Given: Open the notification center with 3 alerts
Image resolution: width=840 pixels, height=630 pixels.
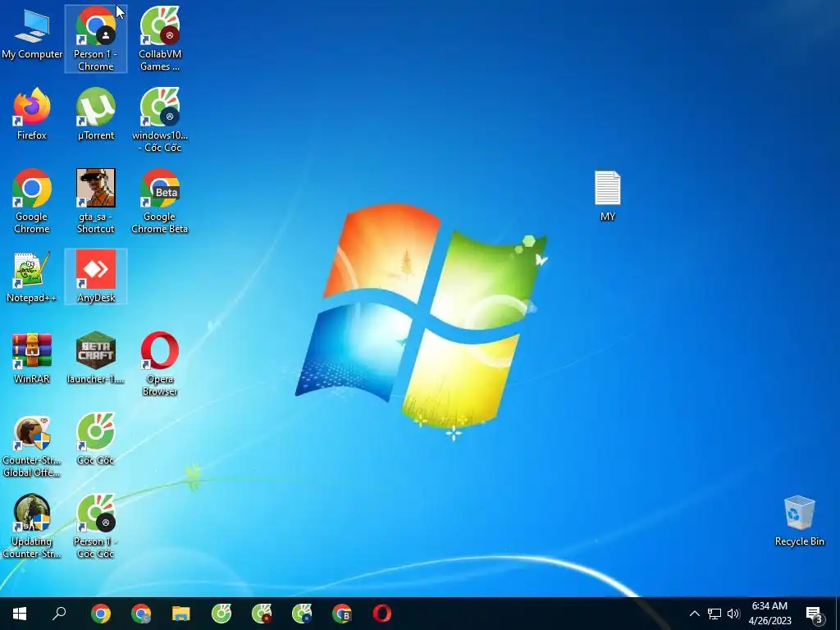Looking at the screenshot, I should click(x=815, y=615).
